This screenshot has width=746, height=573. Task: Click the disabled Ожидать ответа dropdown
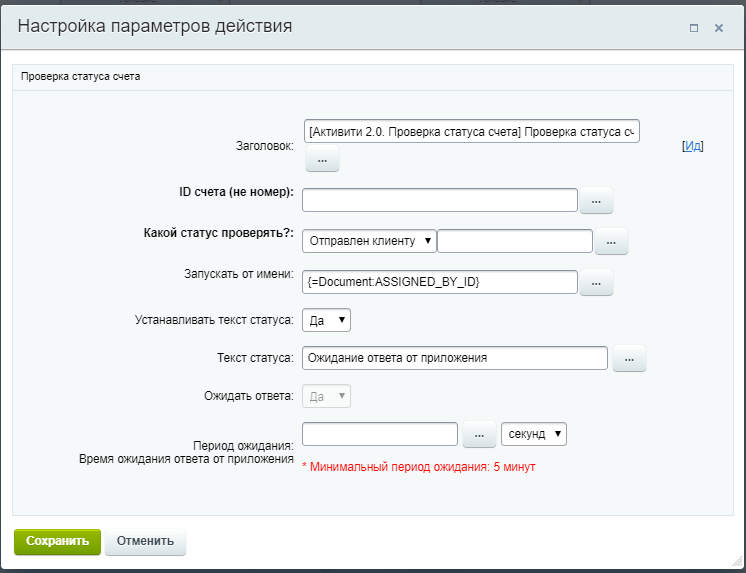click(x=326, y=396)
